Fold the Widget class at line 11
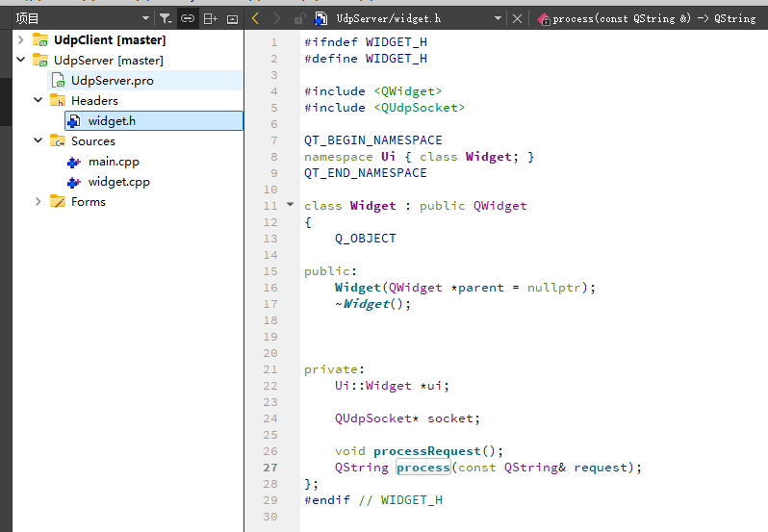 click(291, 205)
